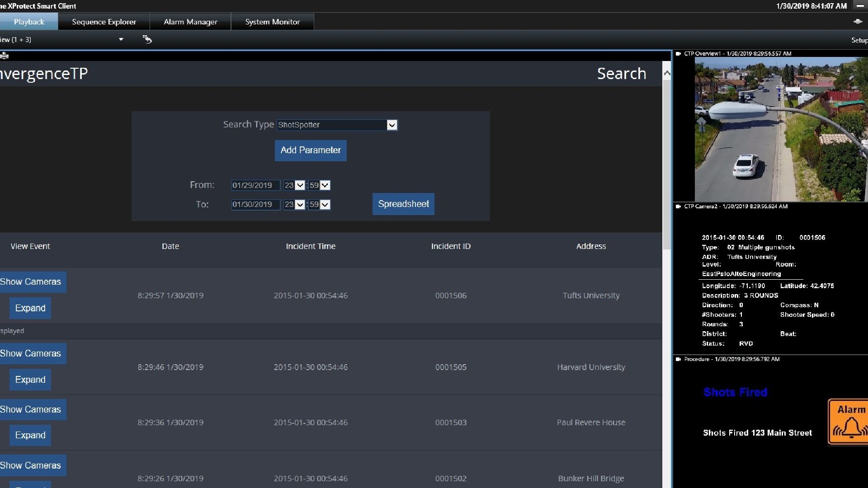This screenshot has width=868, height=488.
Task: Click the View Event column header
Action: 30,246
